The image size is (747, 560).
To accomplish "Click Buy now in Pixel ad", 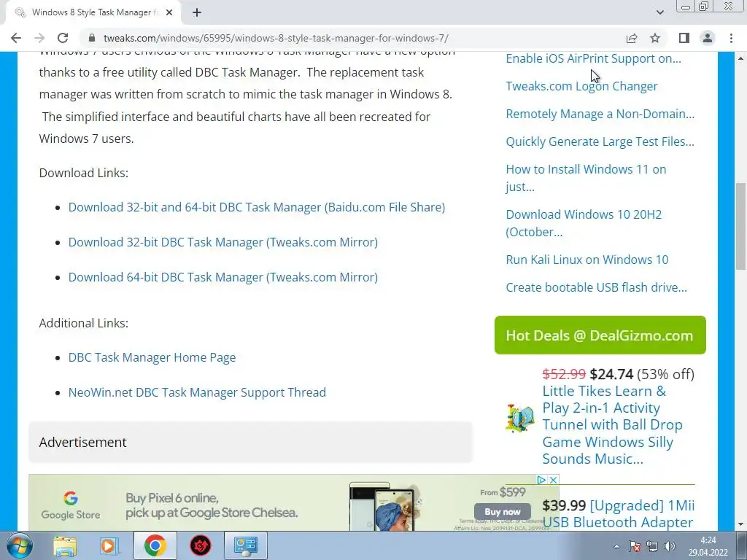I will tap(502, 512).
